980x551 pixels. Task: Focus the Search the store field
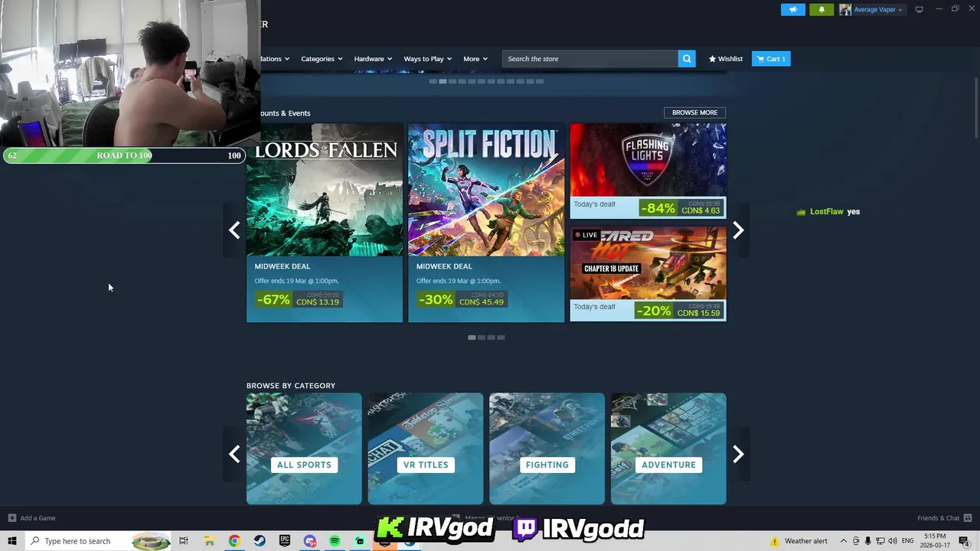[590, 59]
